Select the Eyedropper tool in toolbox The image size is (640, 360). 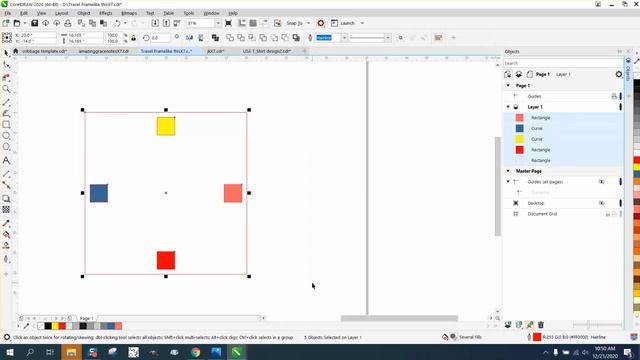[x=6, y=223]
